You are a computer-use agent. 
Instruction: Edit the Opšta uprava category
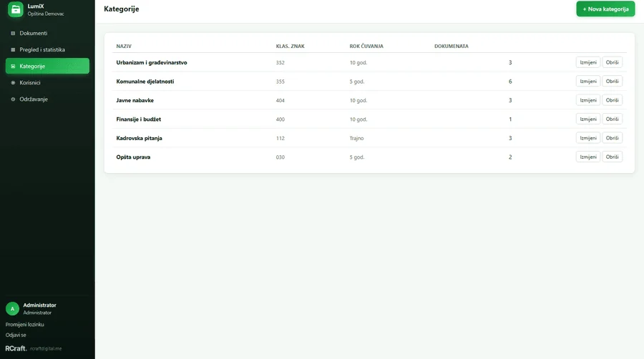click(587, 157)
